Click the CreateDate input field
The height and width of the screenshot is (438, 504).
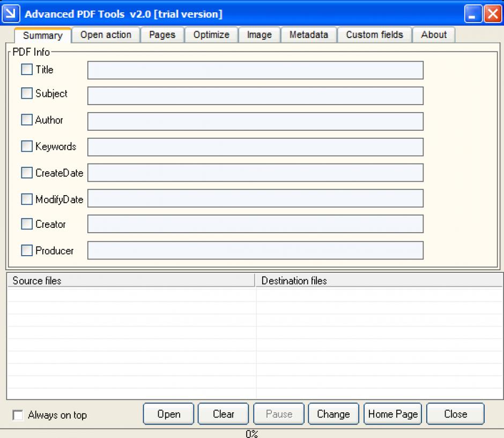[256, 173]
